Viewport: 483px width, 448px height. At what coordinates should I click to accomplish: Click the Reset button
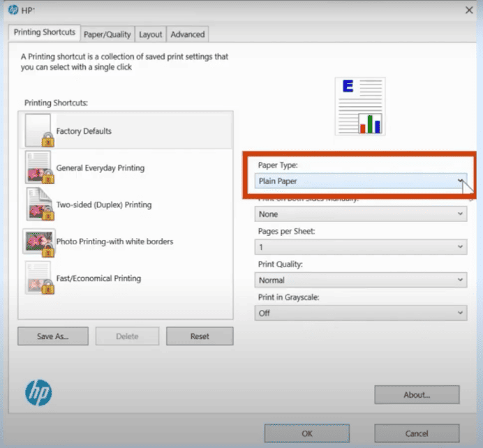coord(200,336)
